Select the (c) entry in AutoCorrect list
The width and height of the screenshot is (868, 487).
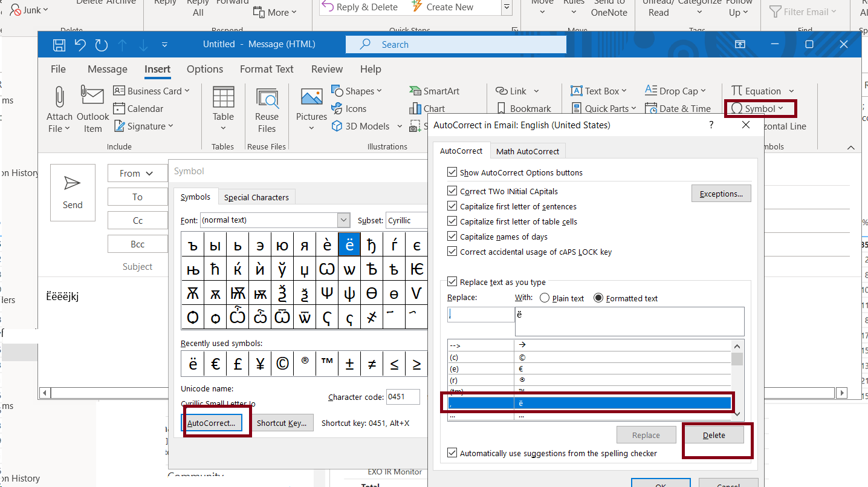click(589, 357)
